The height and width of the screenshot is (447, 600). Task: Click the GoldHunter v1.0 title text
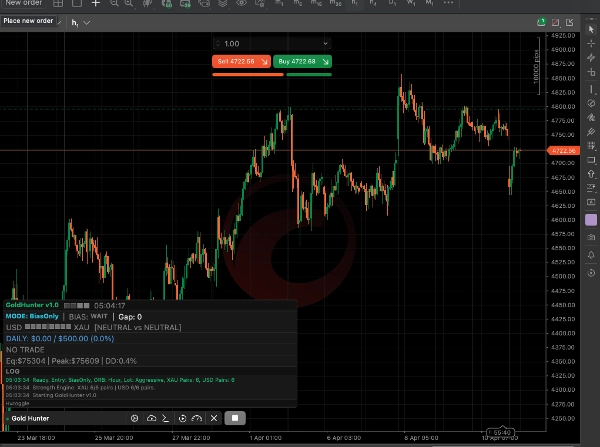32,305
